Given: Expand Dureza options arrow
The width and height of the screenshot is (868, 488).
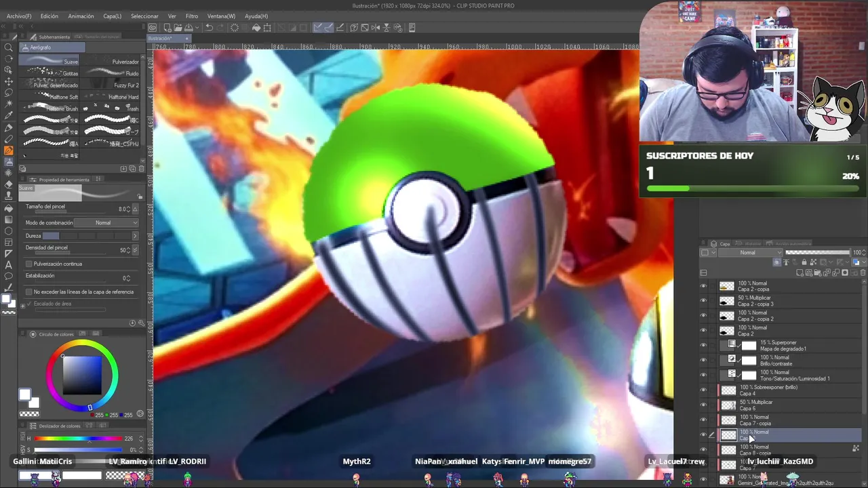Looking at the screenshot, I should pyautogui.click(x=135, y=236).
